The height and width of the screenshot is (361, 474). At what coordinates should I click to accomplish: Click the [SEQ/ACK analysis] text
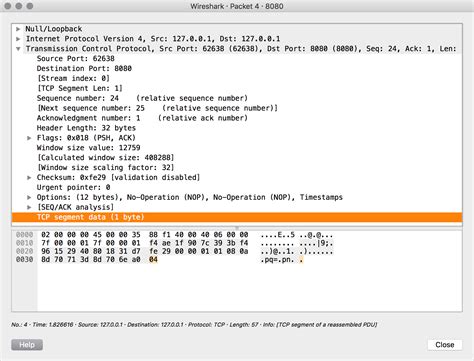pyautogui.click(x=75, y=207)
